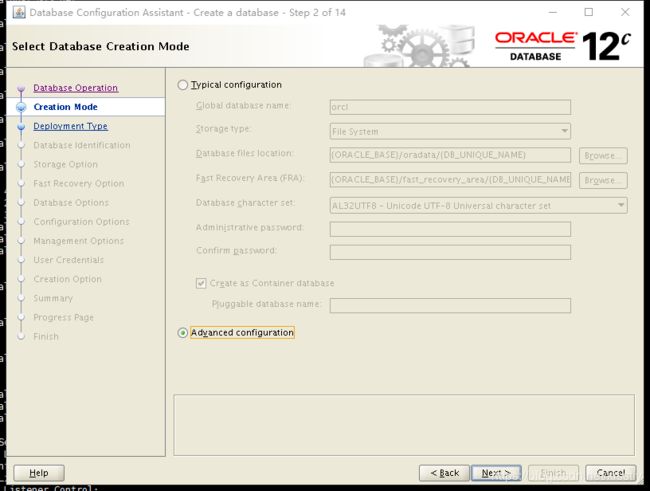Select the Typical configuration radio button
The width and height of the screenshot is (650, 491).
(182, 85)
